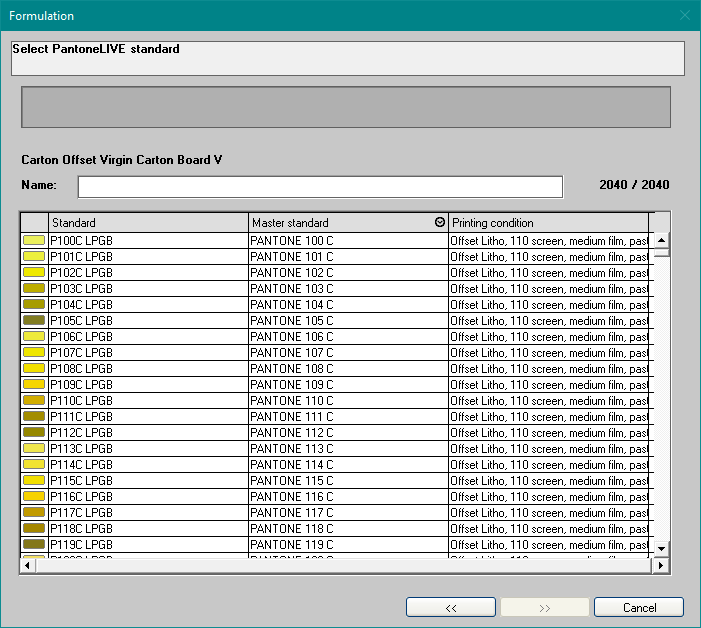Click the PANTONE 119 C master standard cell
The height and width of the screenshot is (628, 701).
[348, 544]
